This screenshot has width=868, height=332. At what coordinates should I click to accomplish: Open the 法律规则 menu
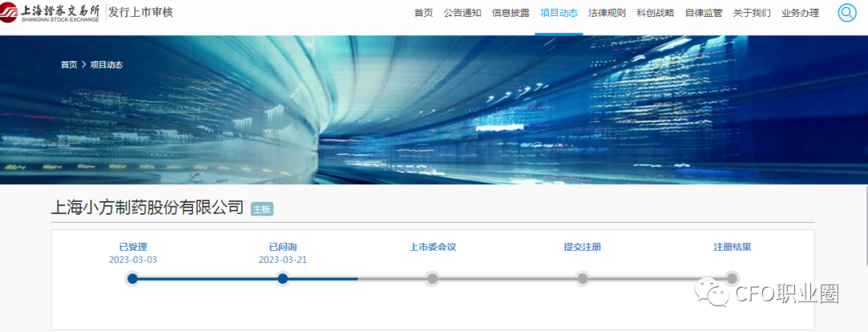(608, 14)
